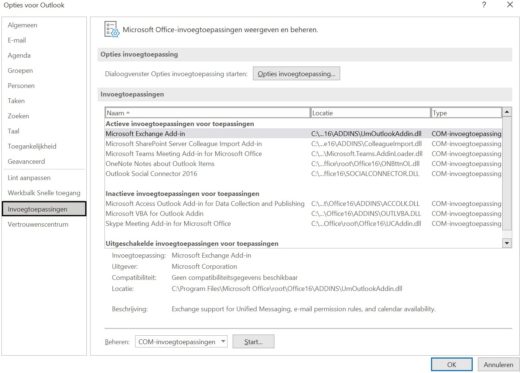Open the Beheren COM-invoegtoepassingen dropdown

tap(181, 342)
